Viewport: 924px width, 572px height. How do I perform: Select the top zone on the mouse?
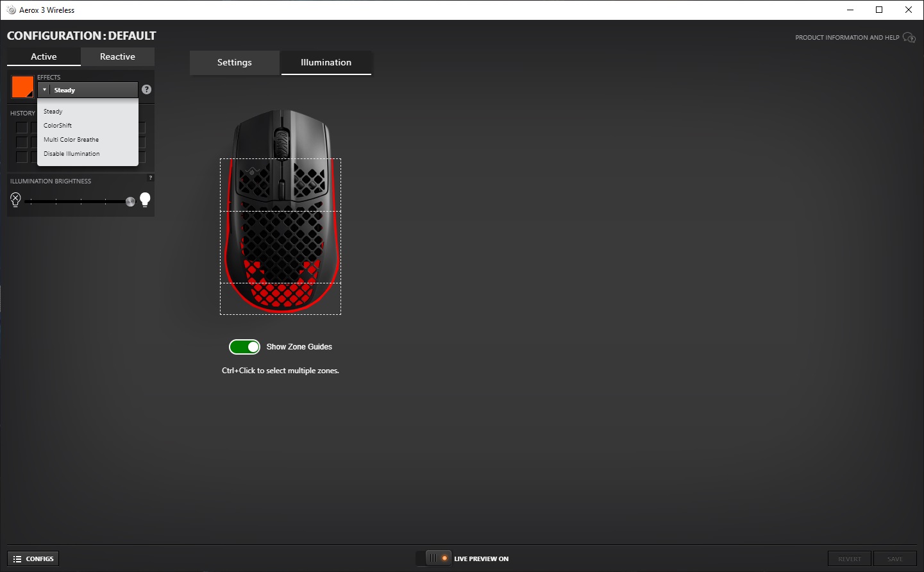point(280,185)
